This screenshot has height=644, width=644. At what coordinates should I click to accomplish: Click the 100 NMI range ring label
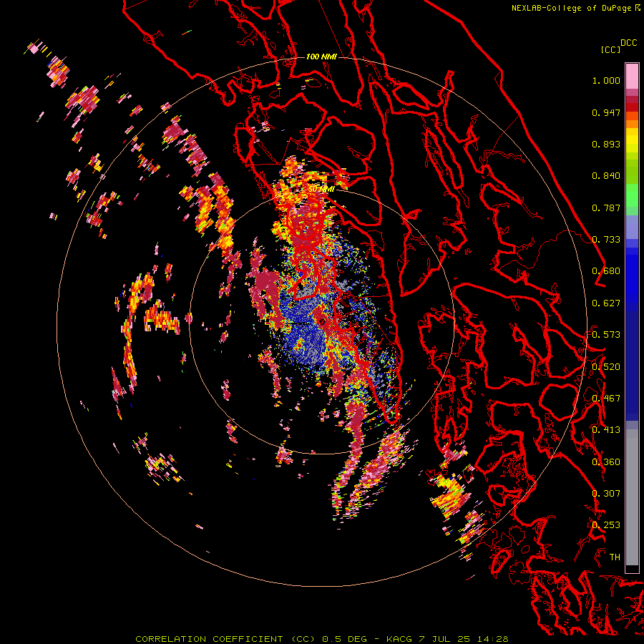coord(321,57)
